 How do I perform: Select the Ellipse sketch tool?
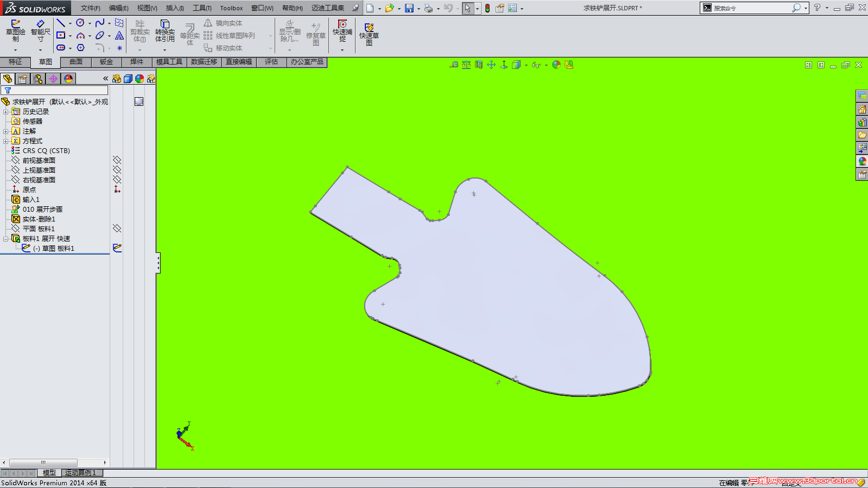(x=100, y=35)
